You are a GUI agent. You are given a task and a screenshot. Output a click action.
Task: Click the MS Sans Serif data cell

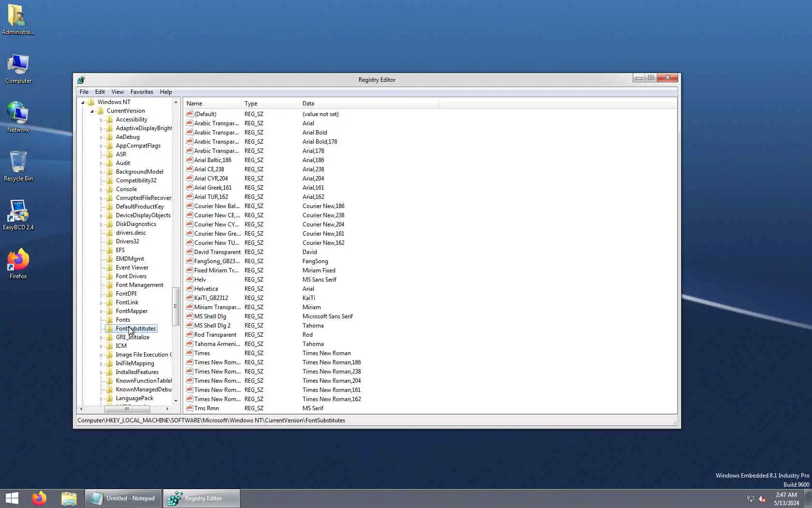coord(319,280)
